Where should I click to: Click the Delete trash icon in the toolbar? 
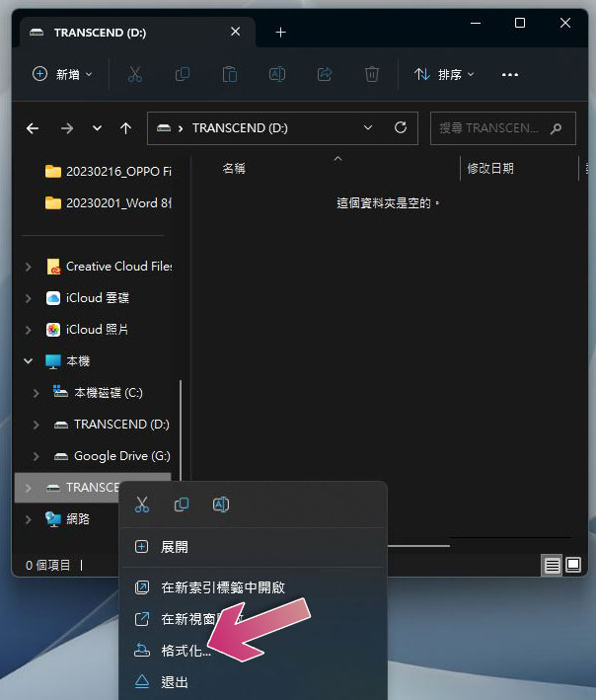pyautogui.click(x=372, y=74)
